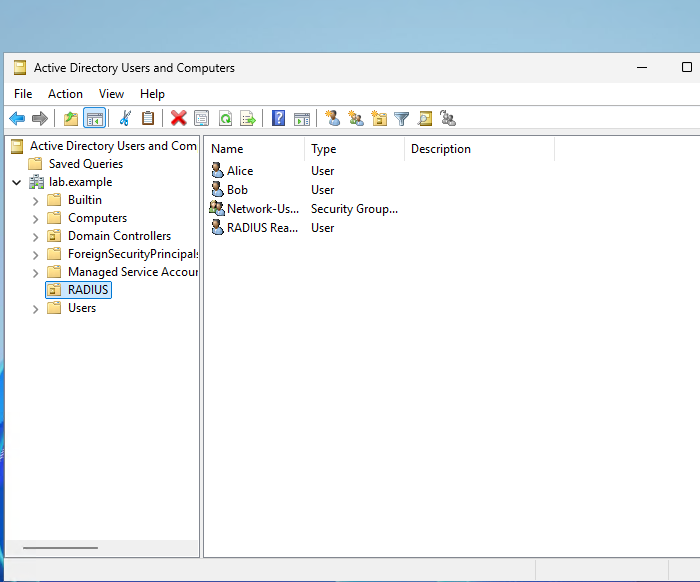The image size is (700, 582).
Task: Go back with the blue Back arrow
Action: click(x=17, y=118)
